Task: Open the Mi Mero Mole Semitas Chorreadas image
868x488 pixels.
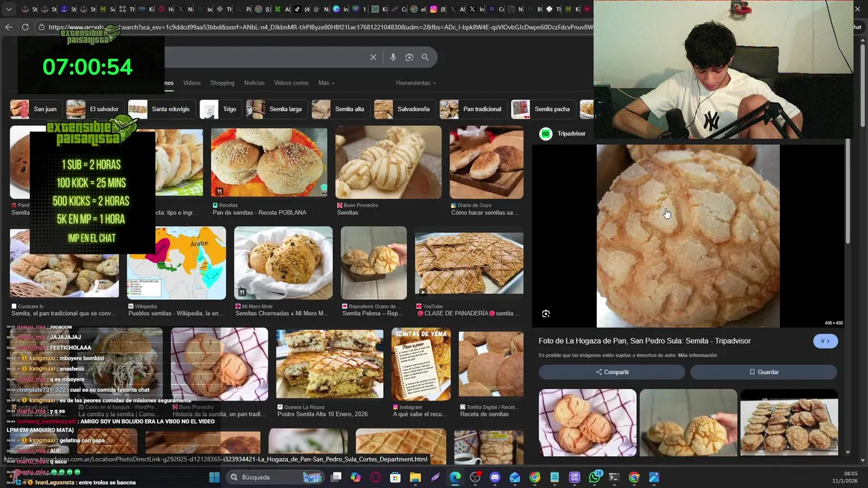Action: coord(283,263)
